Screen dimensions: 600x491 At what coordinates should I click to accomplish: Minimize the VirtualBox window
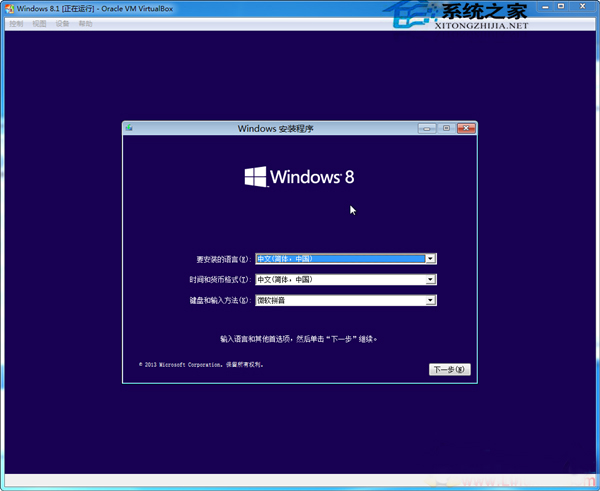[545, 7]
